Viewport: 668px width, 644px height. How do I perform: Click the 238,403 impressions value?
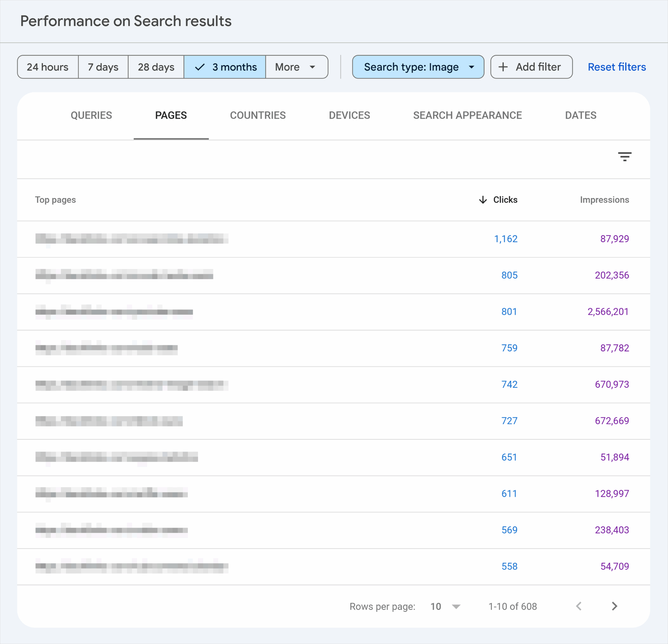coord(612,530)
